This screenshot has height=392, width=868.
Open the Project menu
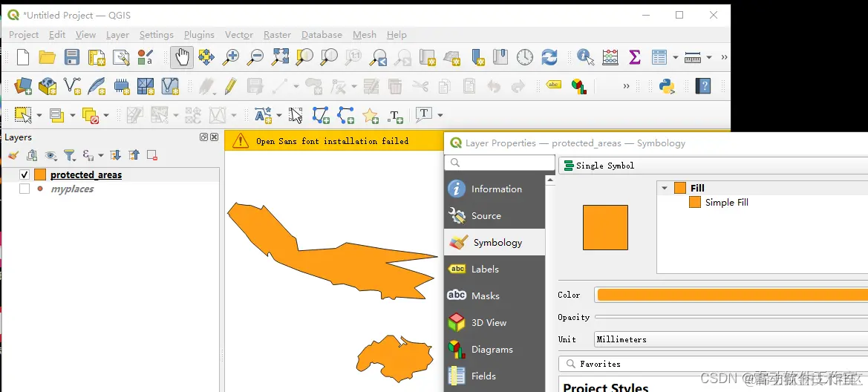click(24, 34)
